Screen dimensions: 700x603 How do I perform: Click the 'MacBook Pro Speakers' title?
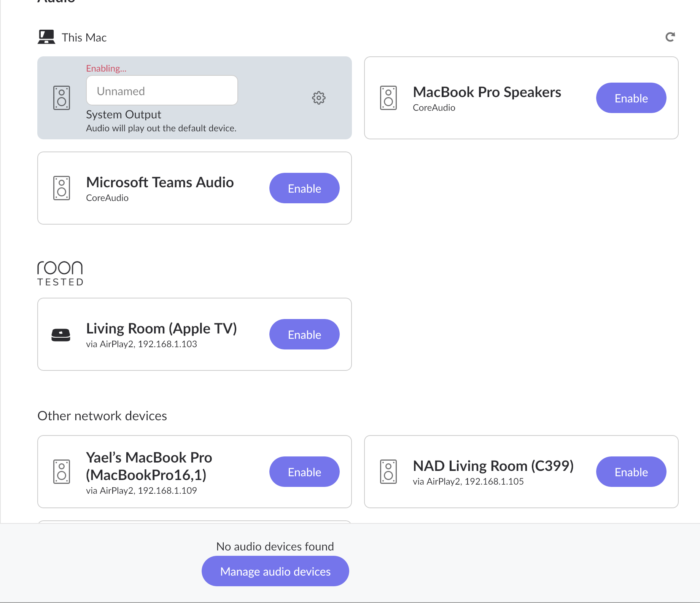487,92
